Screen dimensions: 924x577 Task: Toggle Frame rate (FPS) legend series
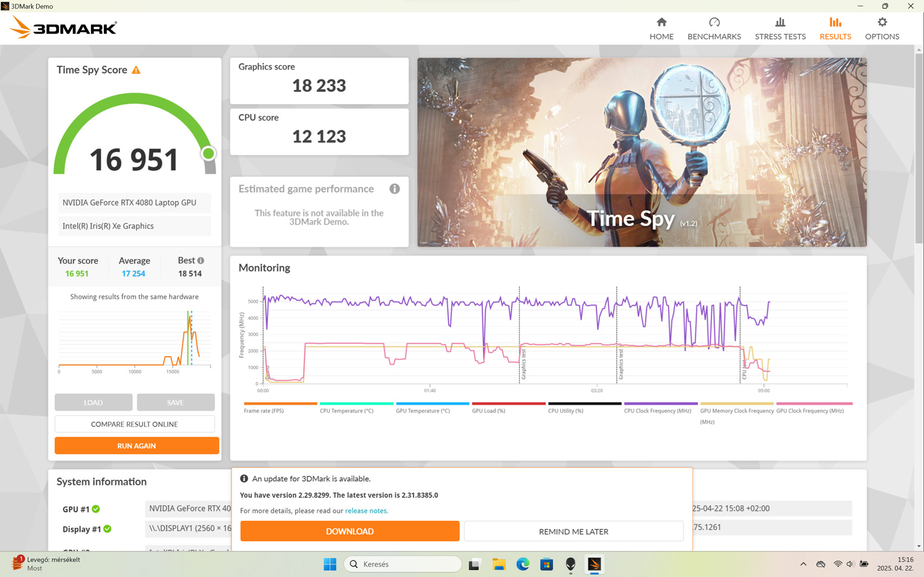coord(280,408)
